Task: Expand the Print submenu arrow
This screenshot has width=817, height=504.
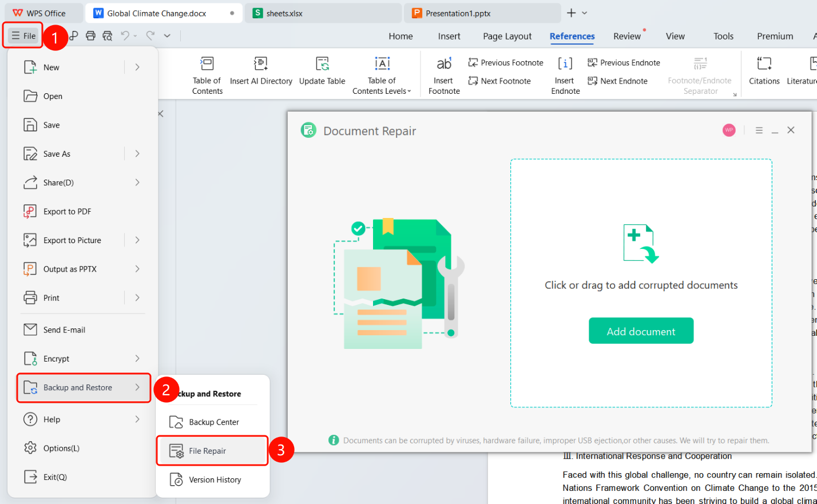Action: click(x=137, y=297)
